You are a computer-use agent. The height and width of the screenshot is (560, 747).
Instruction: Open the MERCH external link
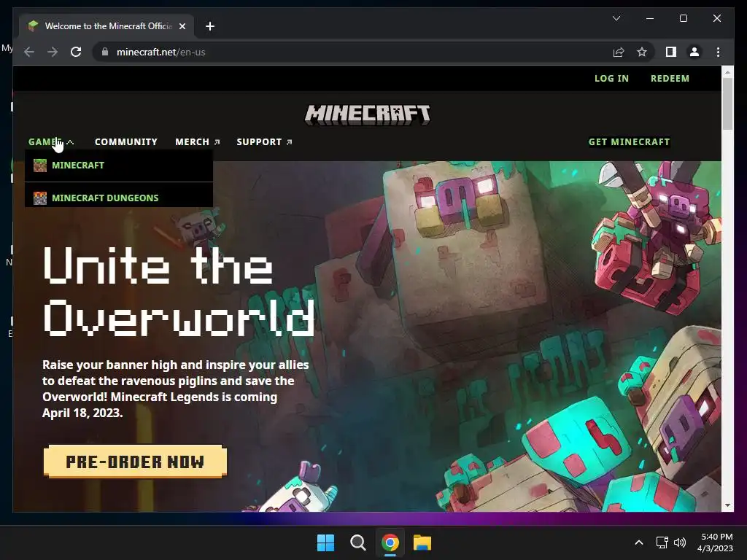tap(197, 142)
